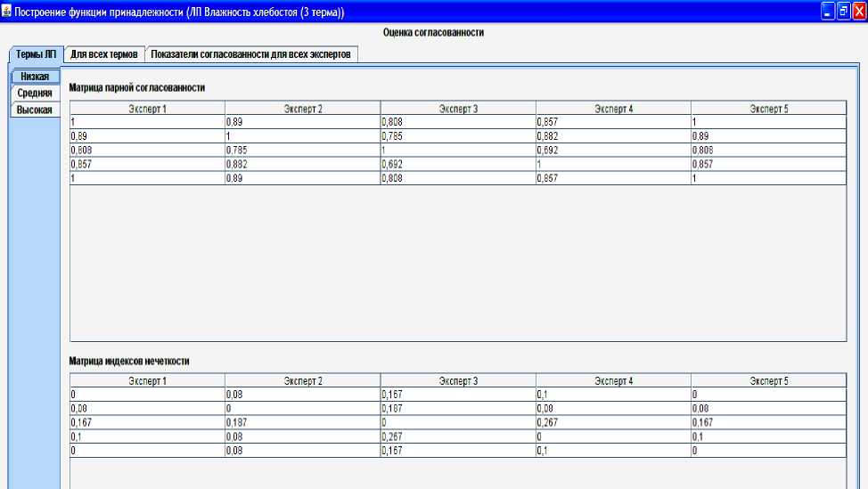Select the 0 cell under Эксперт 4, нечеткости matrix

pos(613,436)
